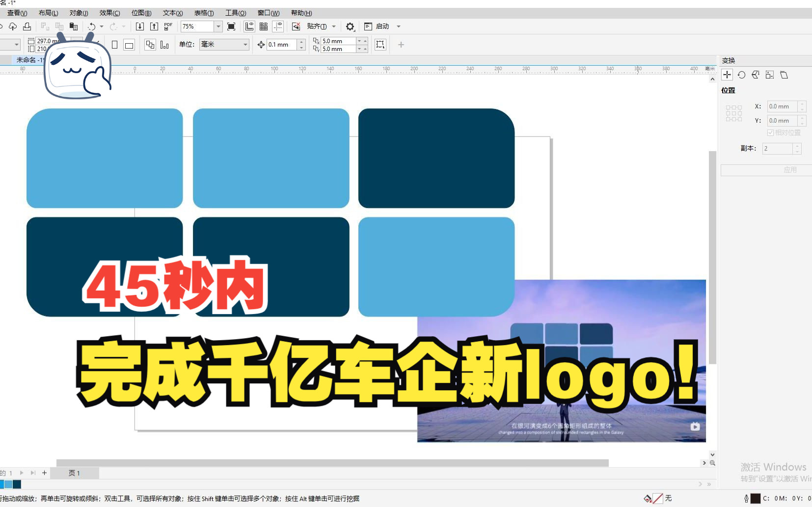The width and height of the screenshot is (812, 507).
Task: Open the 帮助 menu
Action: click(301, 13)
